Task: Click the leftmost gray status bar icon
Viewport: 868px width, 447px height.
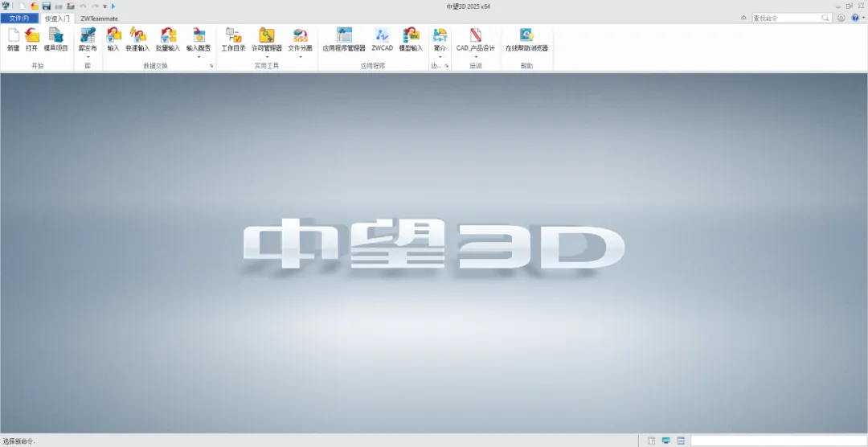Action: click(x=652, y=441)
